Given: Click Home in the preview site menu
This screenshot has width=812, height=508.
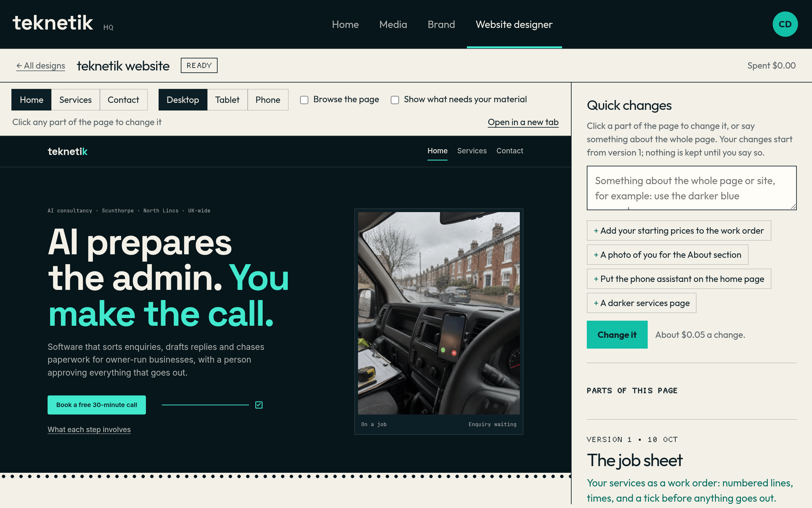Looking at the screenshot, I should click(x=437, y=151).
